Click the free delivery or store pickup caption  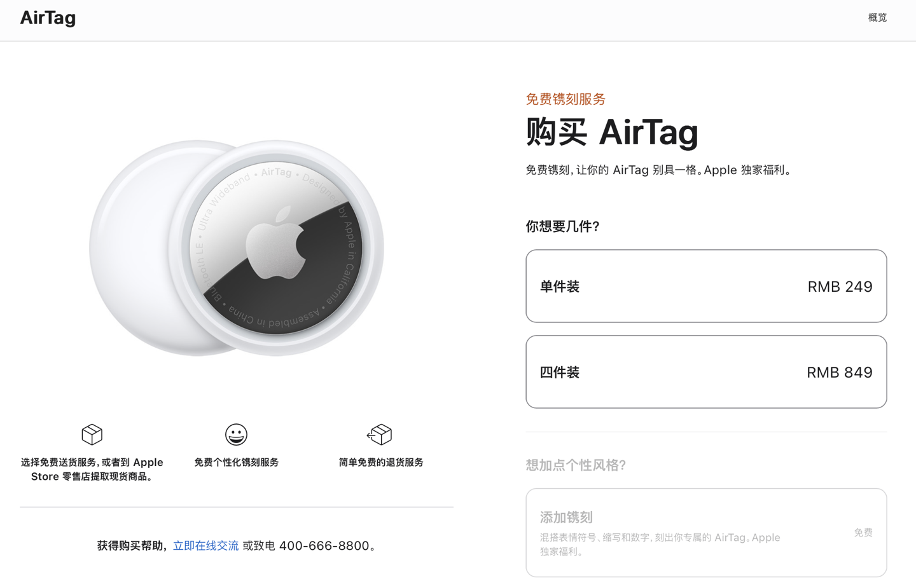92,469
